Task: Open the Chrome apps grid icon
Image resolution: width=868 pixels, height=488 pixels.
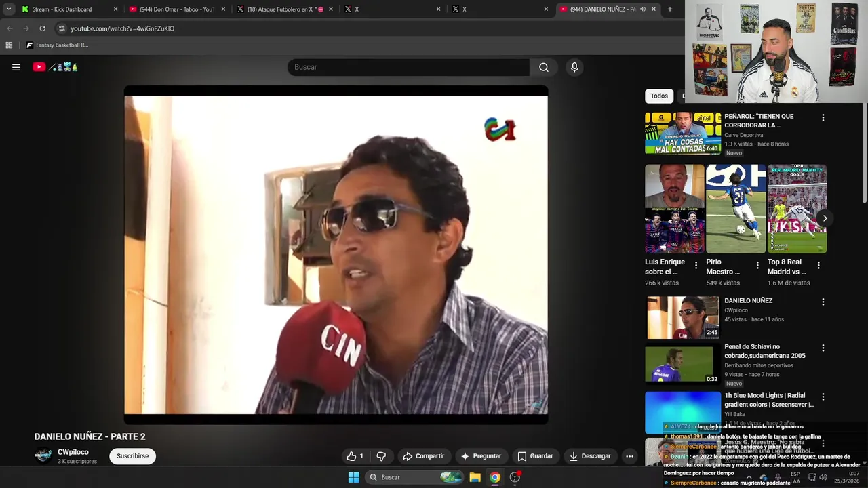Action: pyautogui.click(x=9, y=45)
